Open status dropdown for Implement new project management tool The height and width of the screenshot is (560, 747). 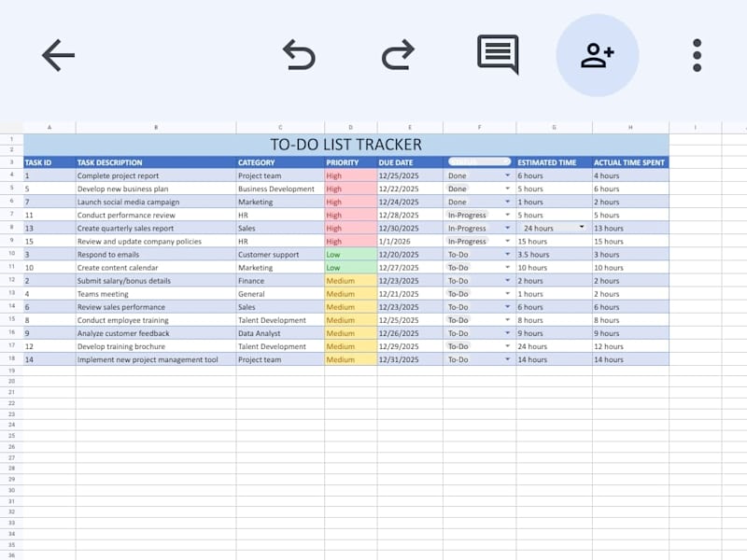pyautogui.click(x=507, y=359)
